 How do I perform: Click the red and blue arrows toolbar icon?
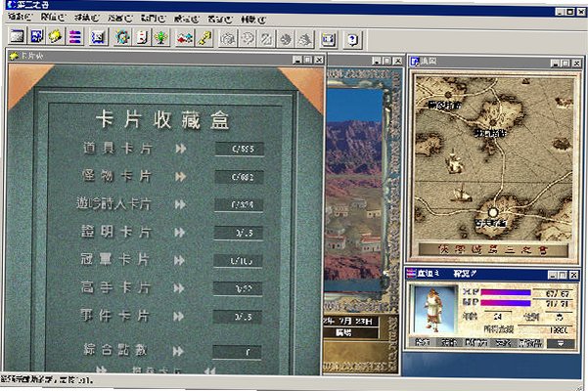coord(185,38)
